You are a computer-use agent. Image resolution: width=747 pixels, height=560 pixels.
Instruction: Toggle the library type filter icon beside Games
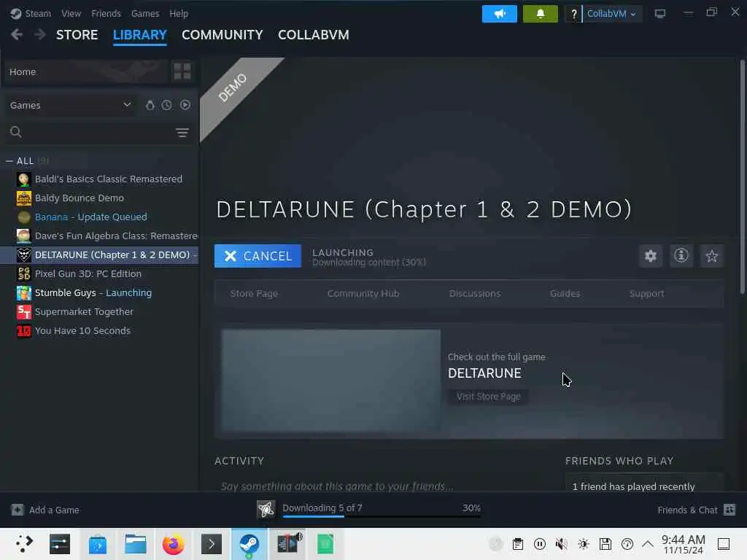150,105
